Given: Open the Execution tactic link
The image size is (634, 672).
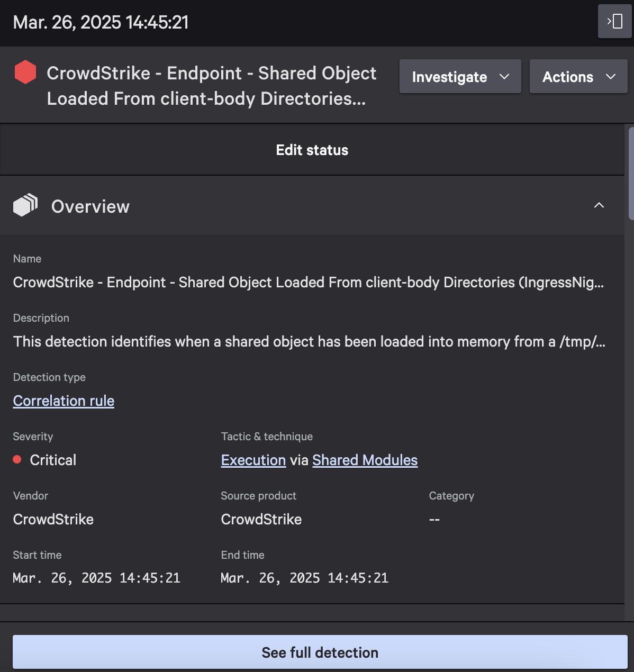Looking at the screenshot, I should [253, 460].
